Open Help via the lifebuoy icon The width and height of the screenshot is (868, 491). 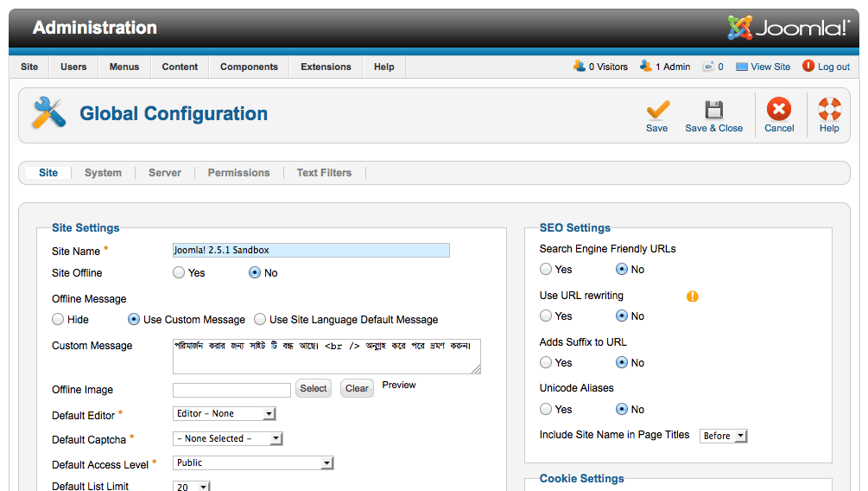(829, 110)
